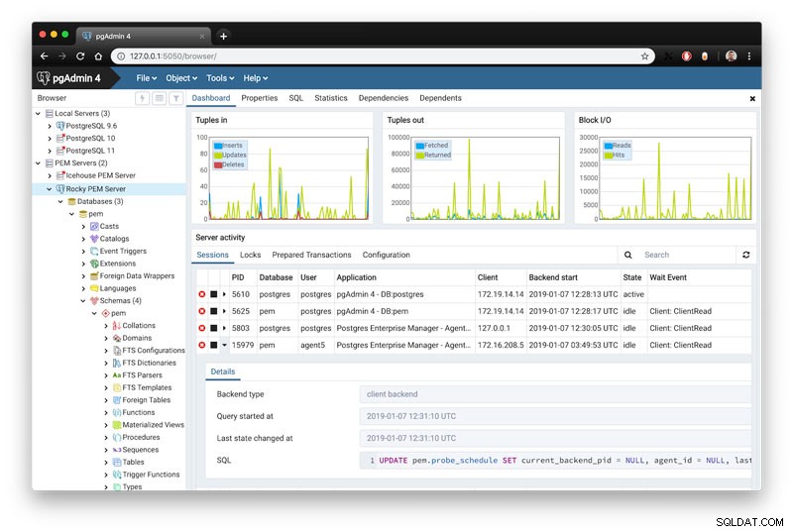The width and height of the screenshot is (793, 532).
Task: Bookmark this page with star icon
Action: [x=644, y=56]
